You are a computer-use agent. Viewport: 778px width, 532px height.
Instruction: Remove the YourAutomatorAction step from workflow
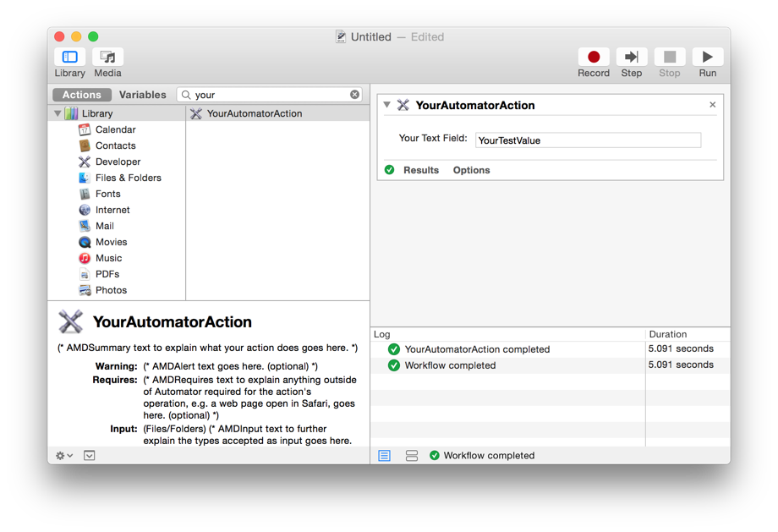(713, 105)
